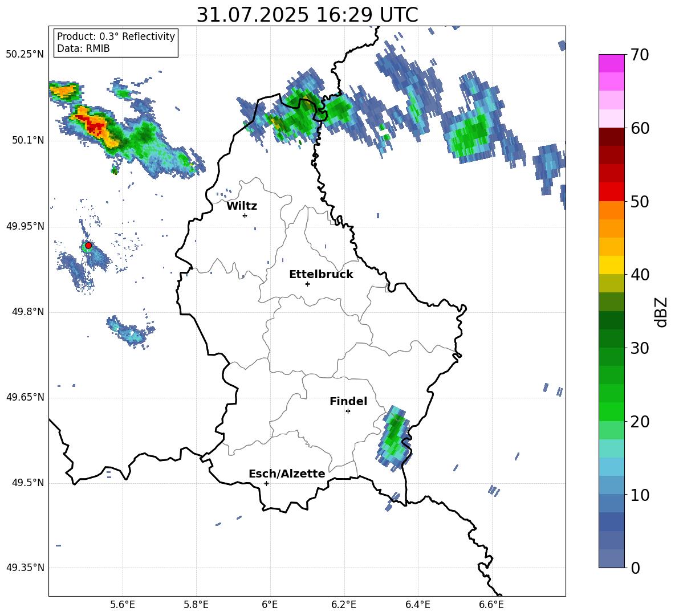The image size is (675, 616).
Task: Click the 30 colorbar tick label
Action: click(639, 348)
